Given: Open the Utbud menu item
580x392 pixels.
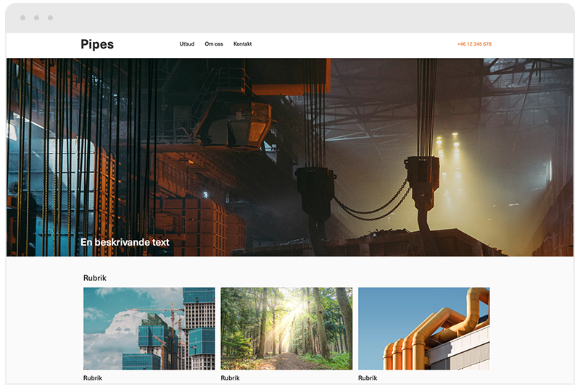Looking at the screenshot, I should click(187, 44).
